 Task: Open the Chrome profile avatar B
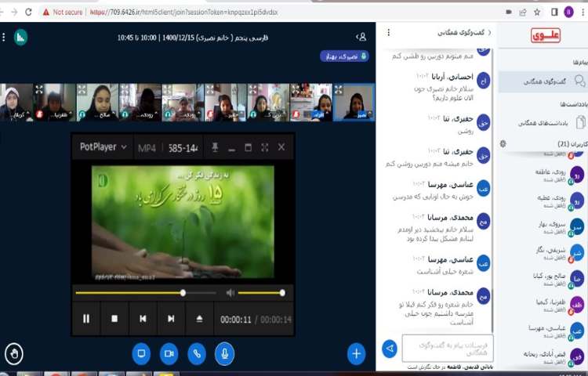tap(568, 12)
